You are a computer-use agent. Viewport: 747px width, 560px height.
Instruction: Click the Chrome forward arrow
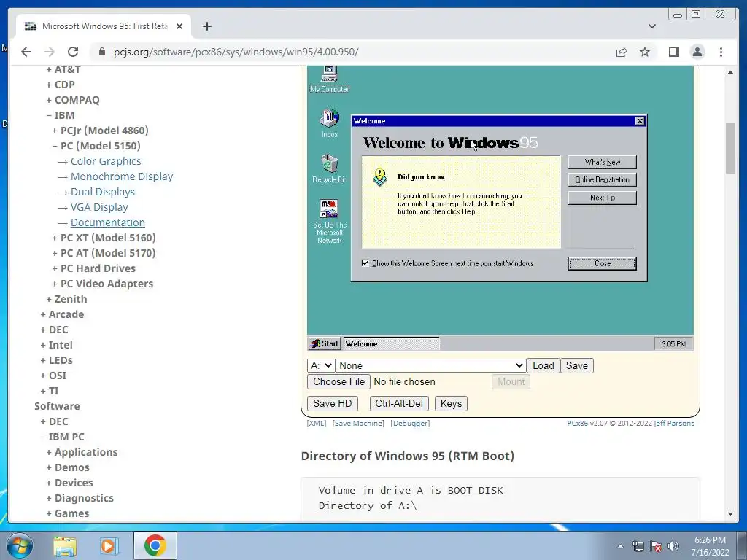50,52
